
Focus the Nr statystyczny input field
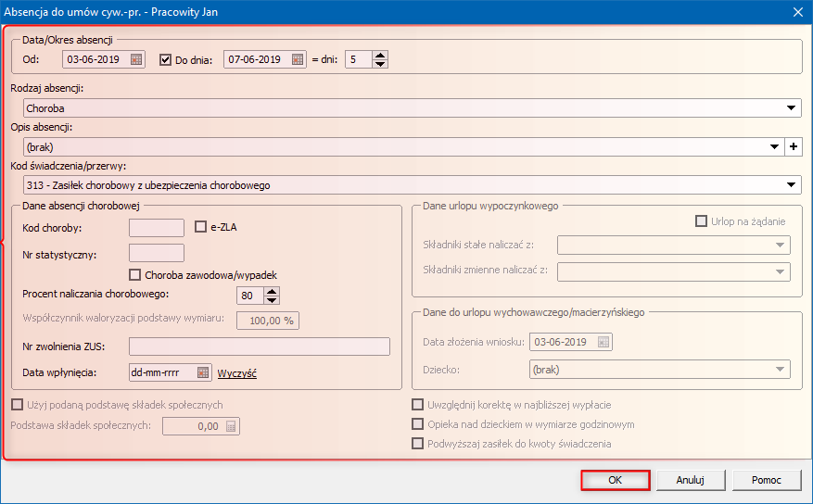click(157, 253)
